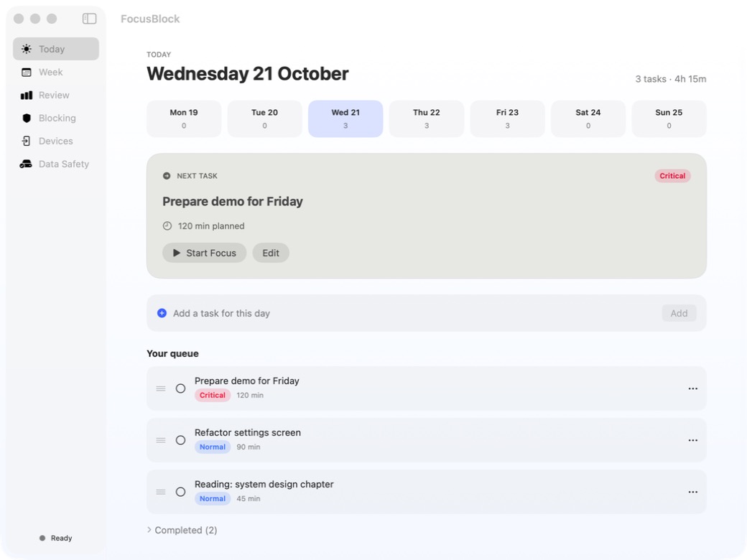The image size is (747, 560).
Task: Click drag handle of Refactor settings screen
Action: 161,441
